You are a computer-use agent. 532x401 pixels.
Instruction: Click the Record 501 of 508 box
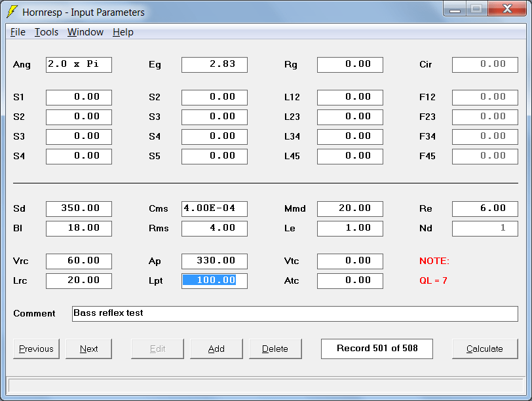click(377, 349)
